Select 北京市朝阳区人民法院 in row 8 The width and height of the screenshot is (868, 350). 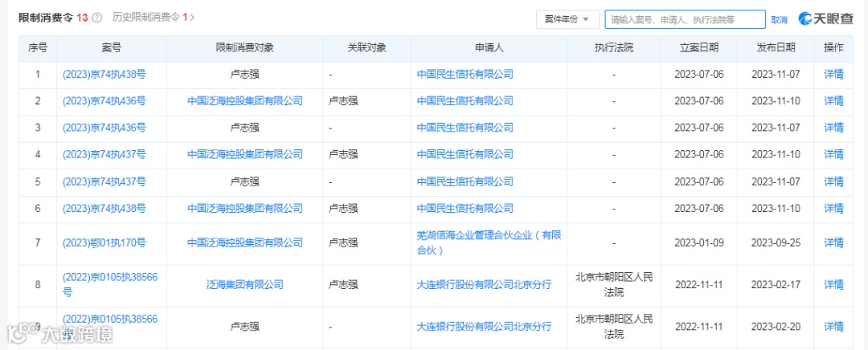[614, 285]
